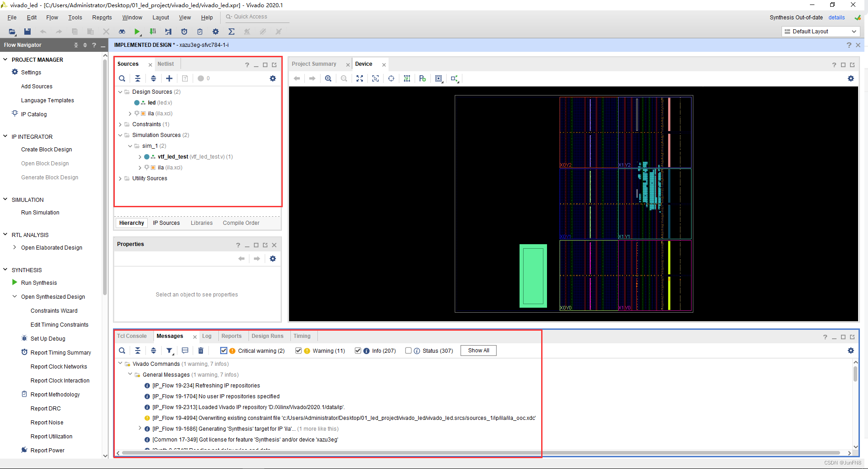Click filter funnel icon in Messages toolbar
The image size is (868, 469).
(x=170, y=351)
